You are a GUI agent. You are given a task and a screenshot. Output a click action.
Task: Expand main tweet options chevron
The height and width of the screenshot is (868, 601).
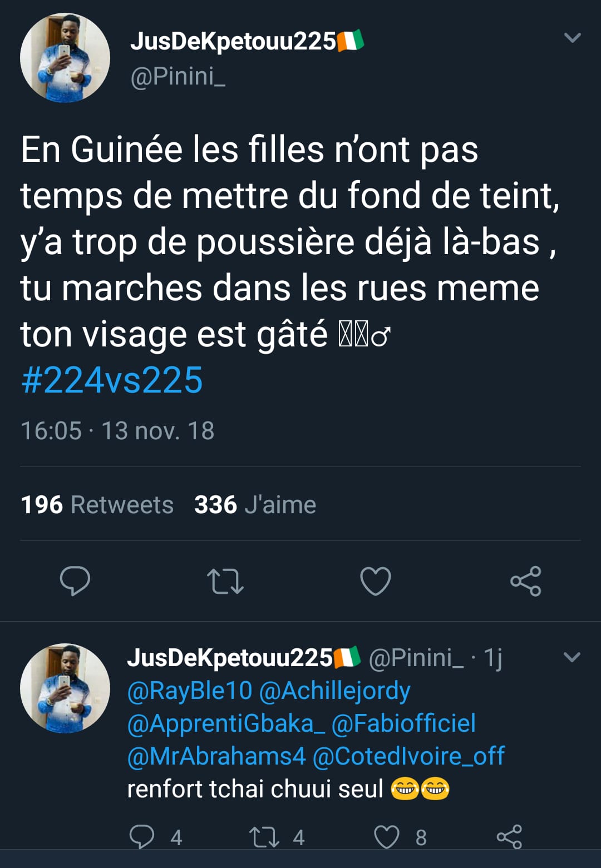point(573,38)
